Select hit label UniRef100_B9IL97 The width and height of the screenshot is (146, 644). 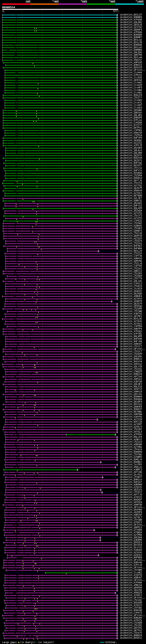tap(131, 15)
